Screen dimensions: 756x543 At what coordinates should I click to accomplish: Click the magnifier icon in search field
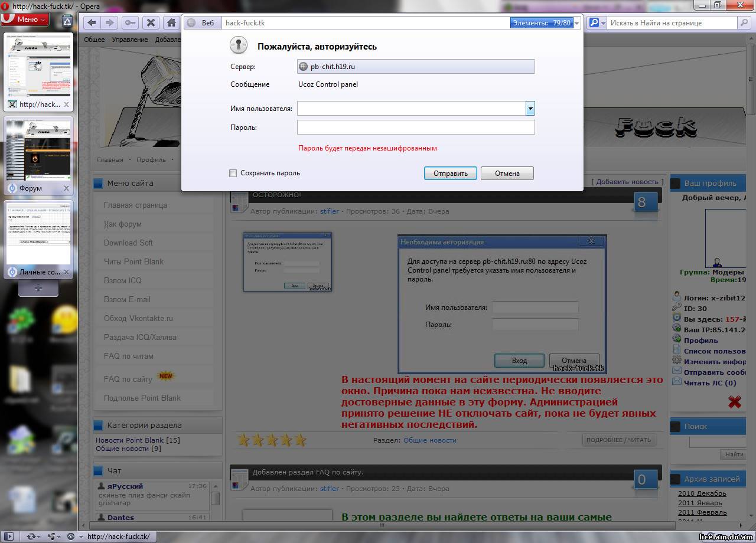point(744,23)
